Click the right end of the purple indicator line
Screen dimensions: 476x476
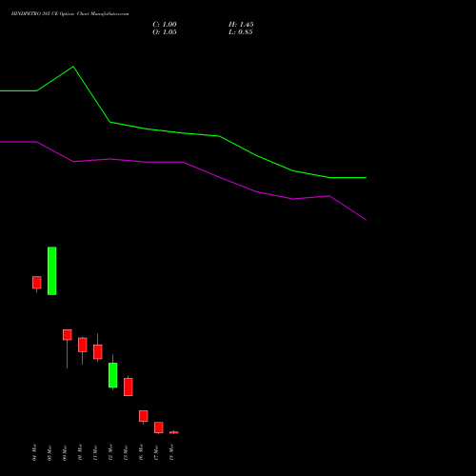coord(366,220)
